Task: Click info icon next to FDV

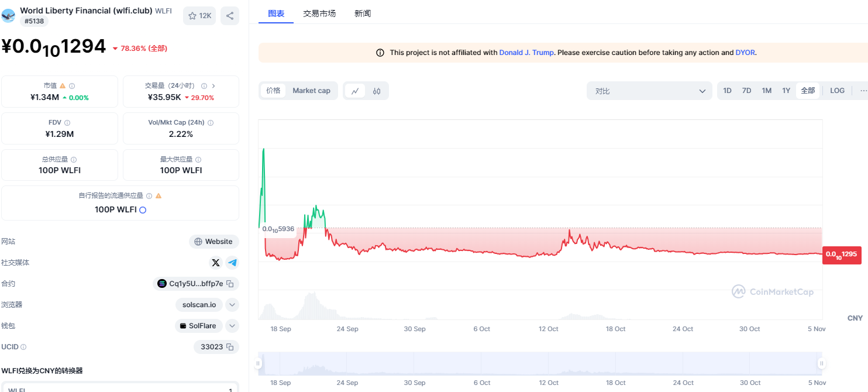Action: [67, 123]
